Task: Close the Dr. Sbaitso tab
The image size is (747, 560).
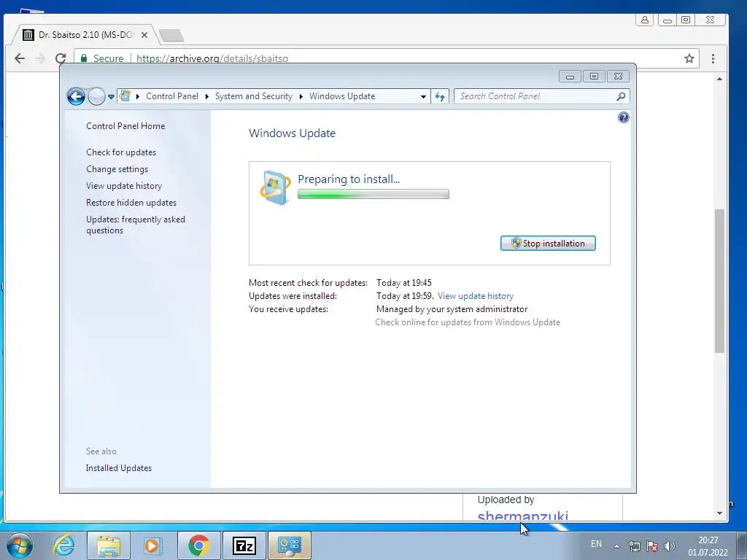Action: point(144,35)
